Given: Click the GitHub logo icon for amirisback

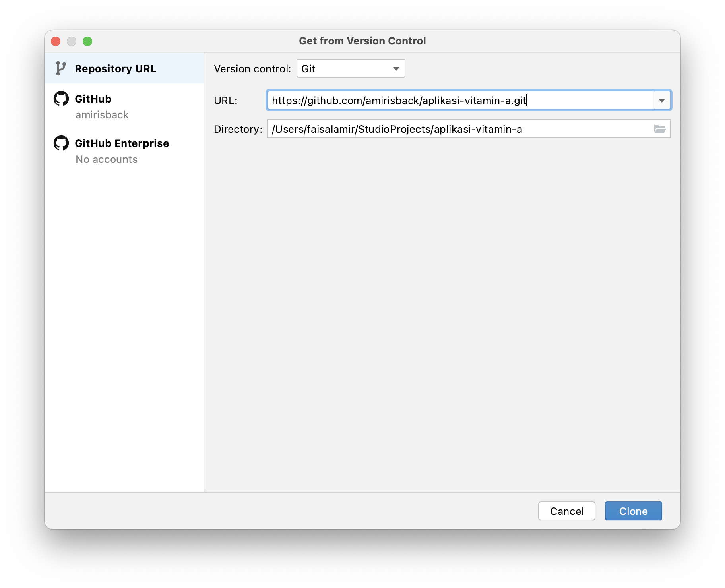Looking at the screenshot, I should [61, 99].
